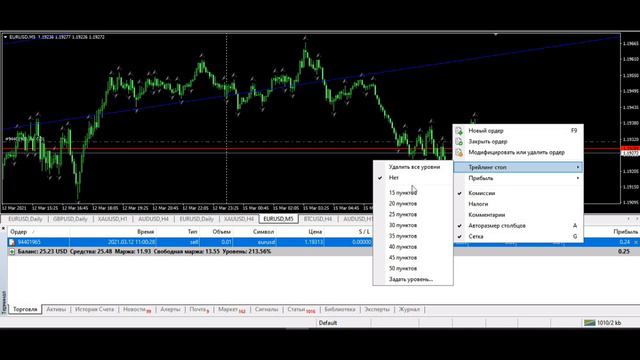Screen dimensions: 640x360
Task: Enable the Комментарии column option
Action: (x=518, y=215)
